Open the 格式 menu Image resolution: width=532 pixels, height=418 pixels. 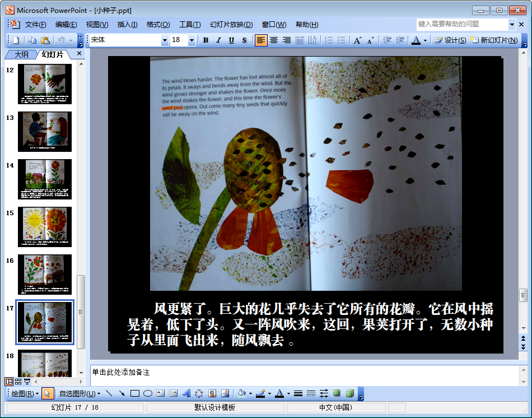click(158, 25)
